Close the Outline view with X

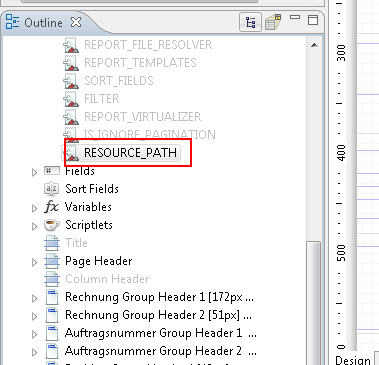coord(76,22)
